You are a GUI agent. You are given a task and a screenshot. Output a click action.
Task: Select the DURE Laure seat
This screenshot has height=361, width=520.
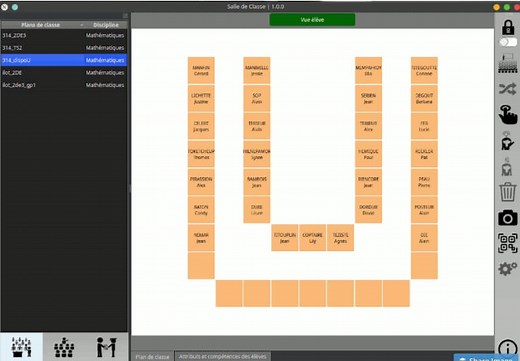pos(257,210)
